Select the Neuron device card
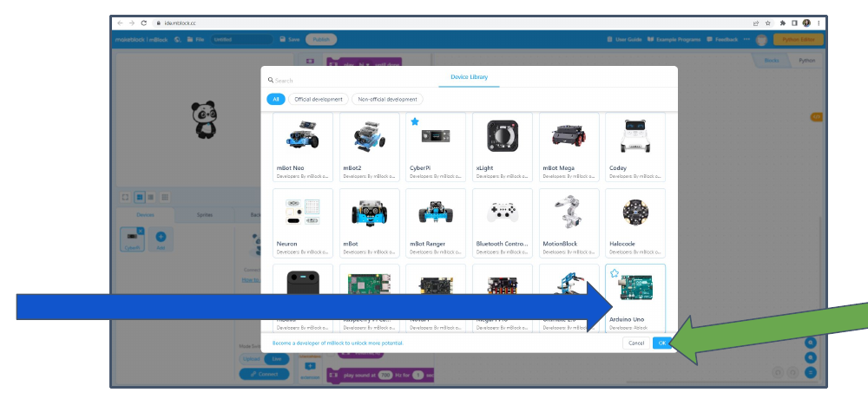 click(x=303, y=223)
